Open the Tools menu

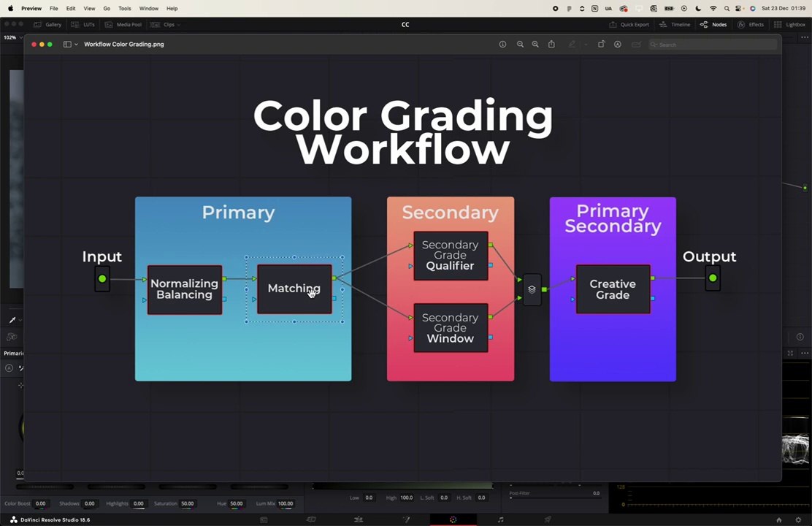pos(125,8)
